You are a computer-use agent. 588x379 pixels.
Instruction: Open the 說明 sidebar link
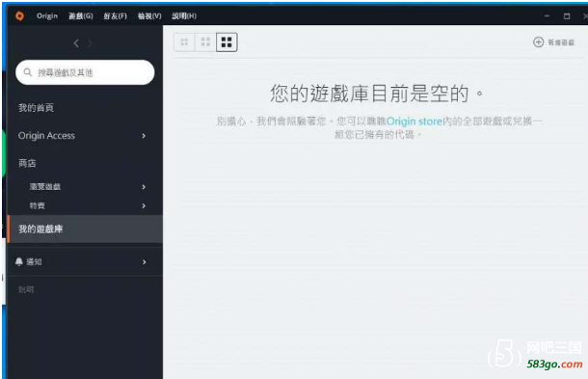(x=26, y=289)
